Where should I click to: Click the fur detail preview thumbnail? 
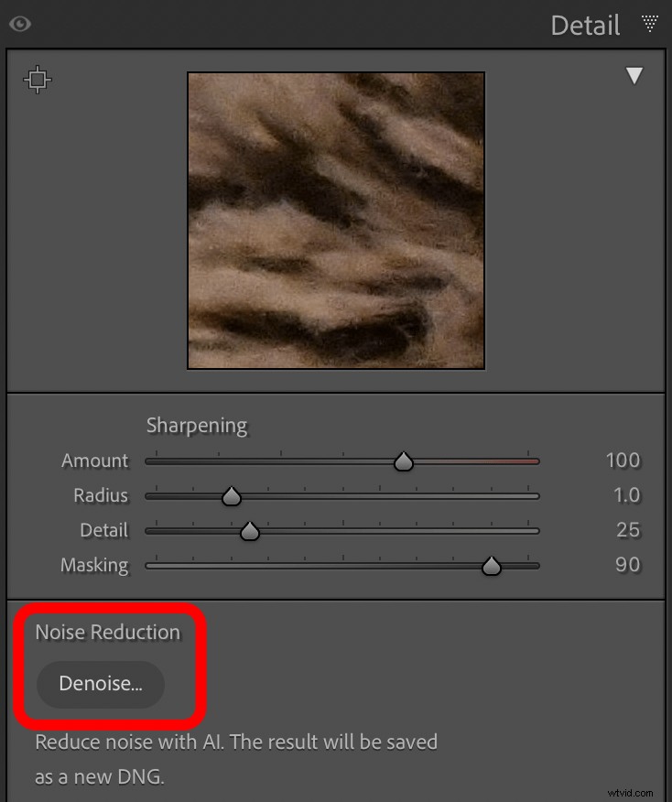point(336,221)
